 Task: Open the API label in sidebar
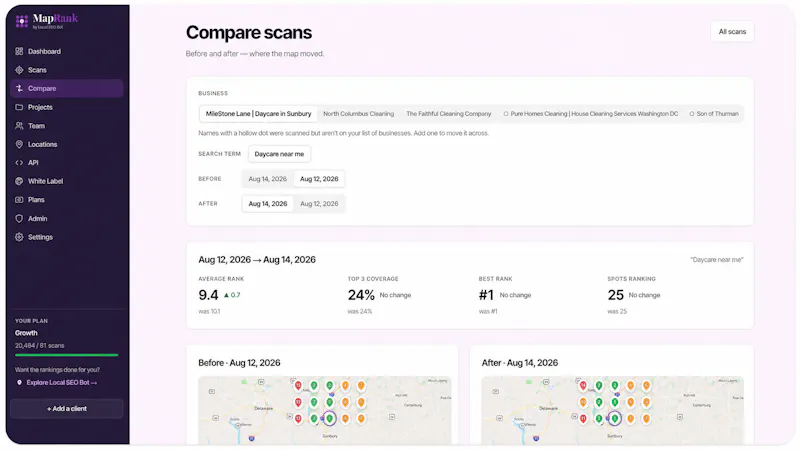pyautogui.click(x=33, y=163)
